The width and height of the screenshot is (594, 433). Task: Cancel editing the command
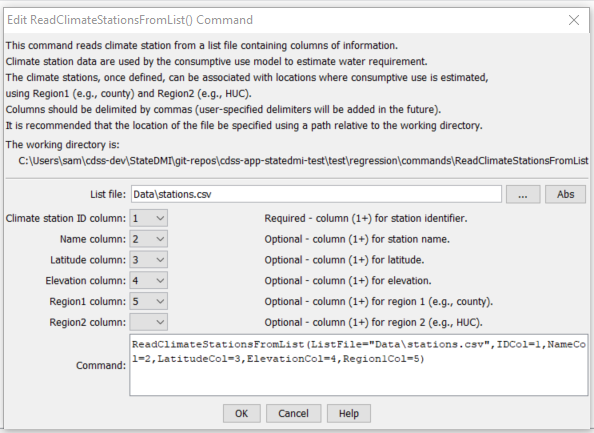pyautogui.click(x=293, y=413)
